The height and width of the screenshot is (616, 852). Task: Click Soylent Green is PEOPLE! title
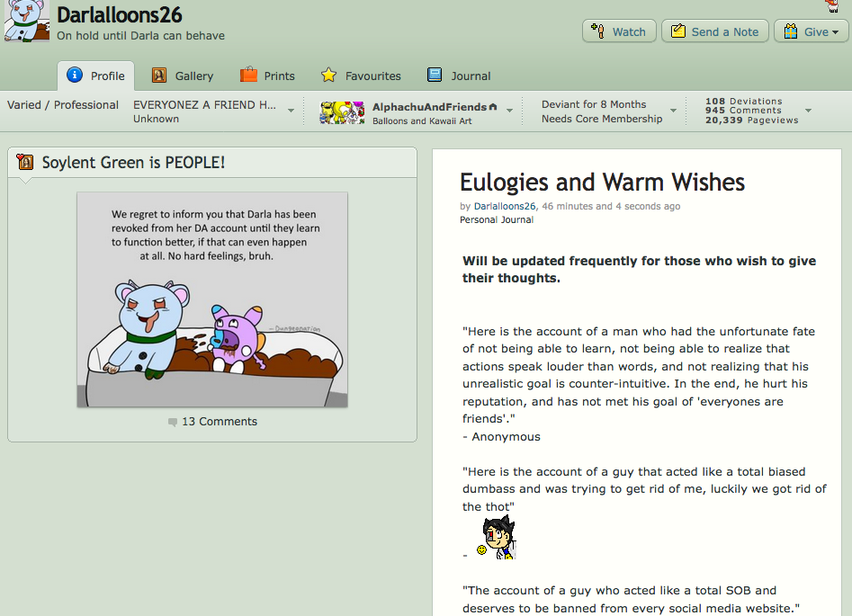point(133,163)
